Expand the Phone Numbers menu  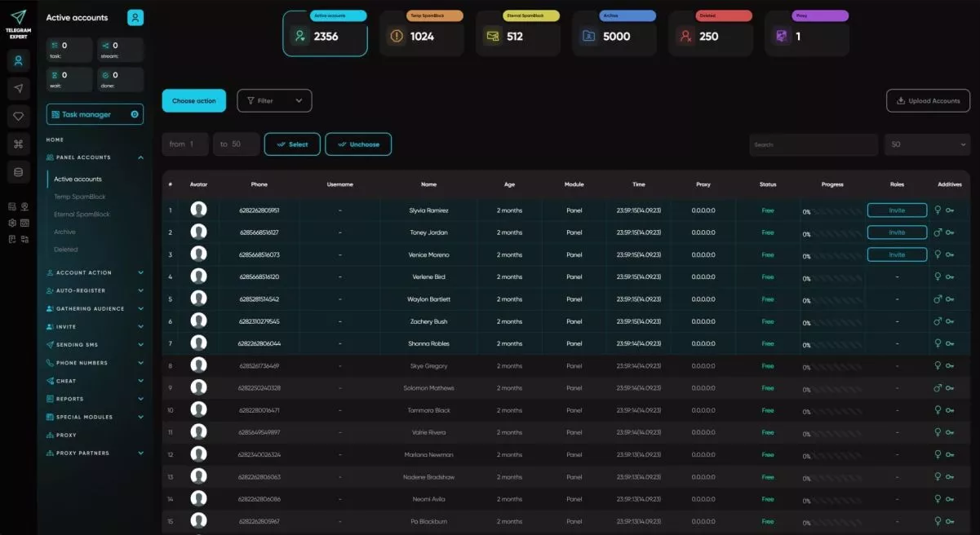coord(95,363)
